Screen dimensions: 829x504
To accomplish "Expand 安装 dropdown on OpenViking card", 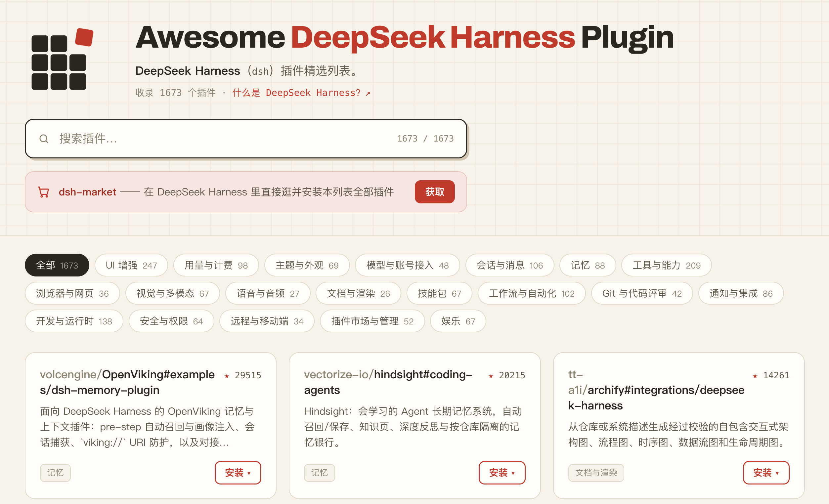I will [x=238, y=473].
